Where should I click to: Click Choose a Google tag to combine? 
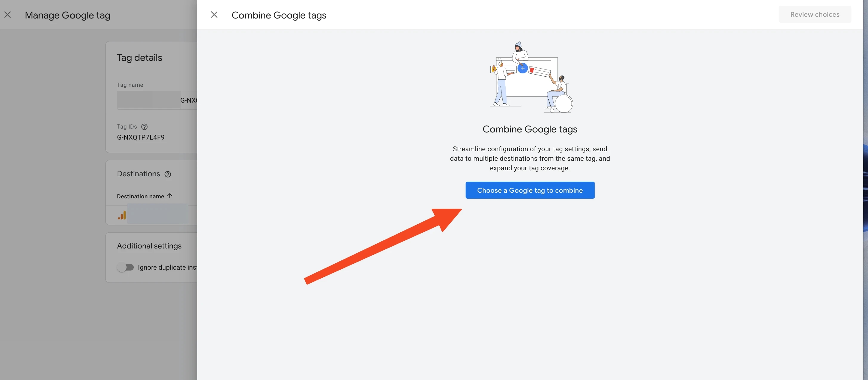[530, 190]
